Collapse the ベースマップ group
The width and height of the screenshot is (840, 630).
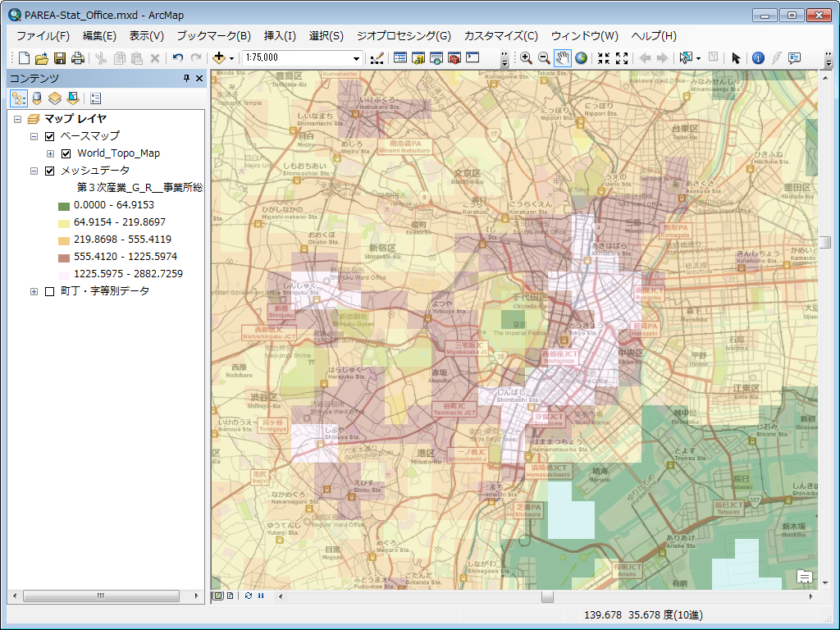[34, 137]
